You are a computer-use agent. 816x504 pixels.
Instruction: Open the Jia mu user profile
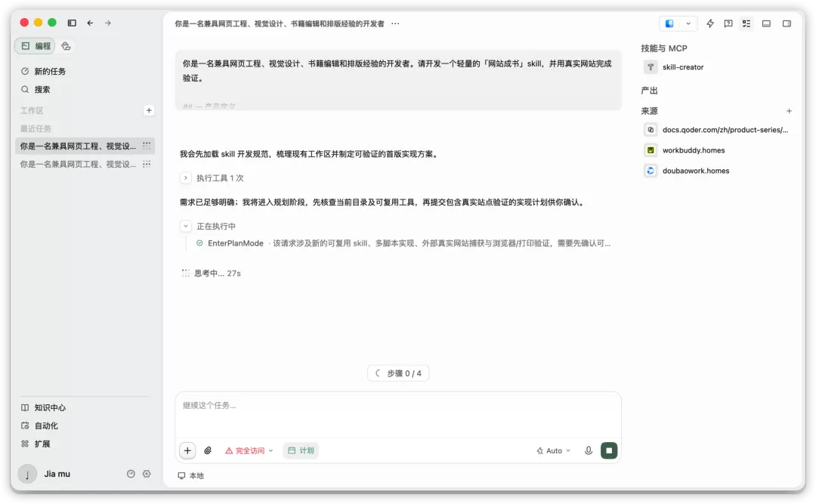45,474
